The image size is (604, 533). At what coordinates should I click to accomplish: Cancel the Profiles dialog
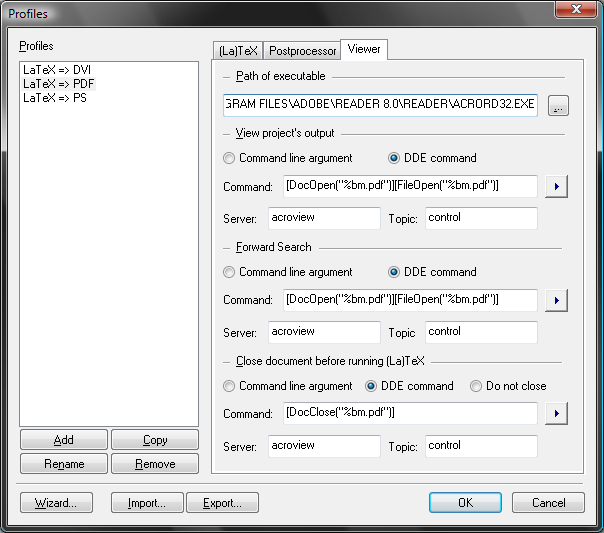click(x=549, y=503)
